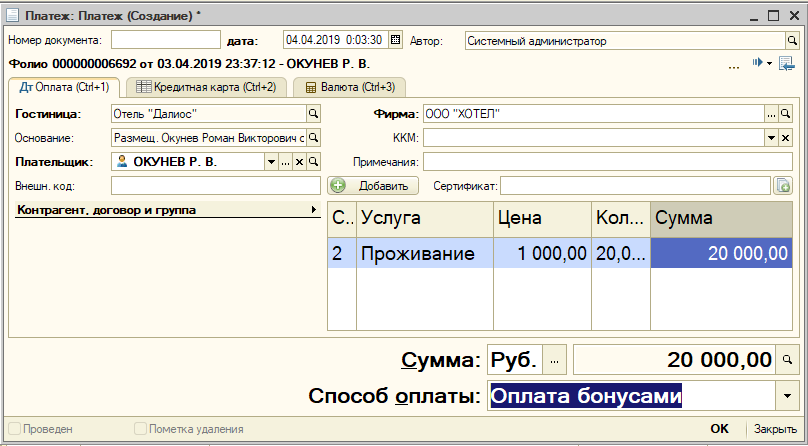Image resolution: width=808 pixels, height=446 pixels.
Task: Click the Цена column header
Action: (542, 219)
